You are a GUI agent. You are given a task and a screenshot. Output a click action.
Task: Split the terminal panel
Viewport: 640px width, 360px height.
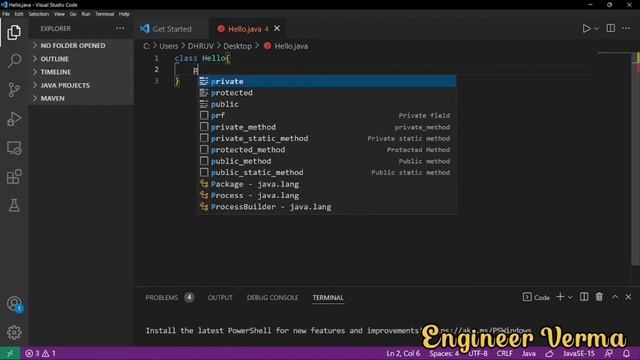584,297
